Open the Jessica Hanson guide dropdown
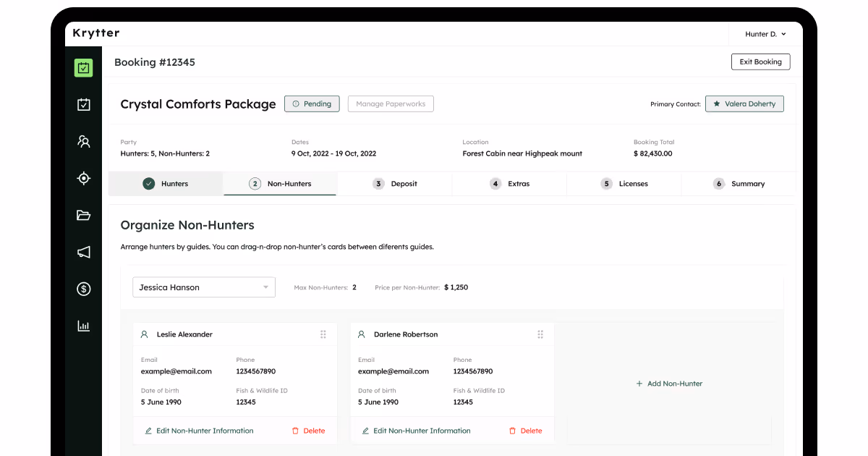 (x=203, y=287)
